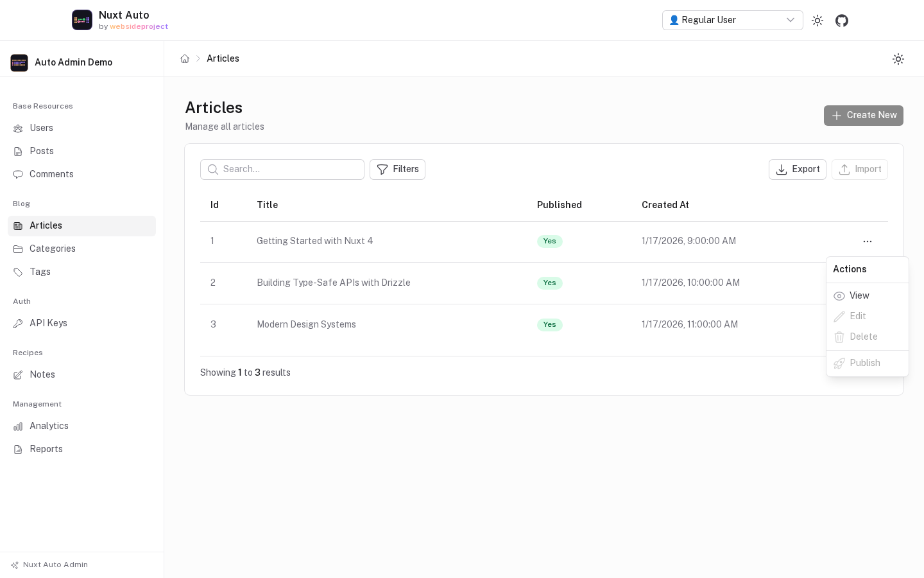
Task: Export the articles list
Action: click(798, 170)
